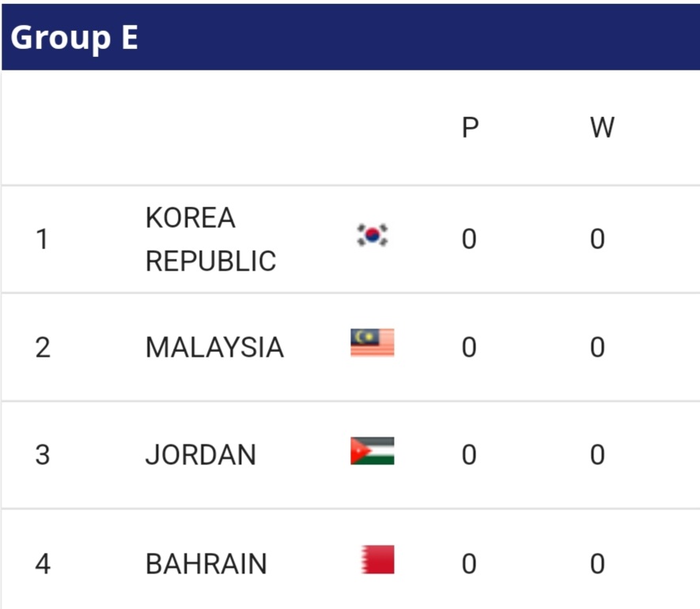Click Jordan's played matches value
Image resolution: width=700 pixels, height=609 pixels.
(x=469, y=455)
